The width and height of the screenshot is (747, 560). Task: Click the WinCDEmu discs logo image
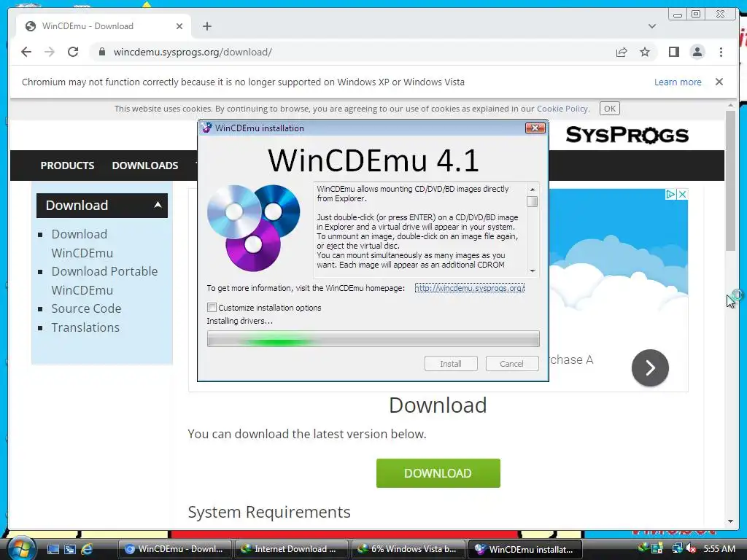(253, 227)
